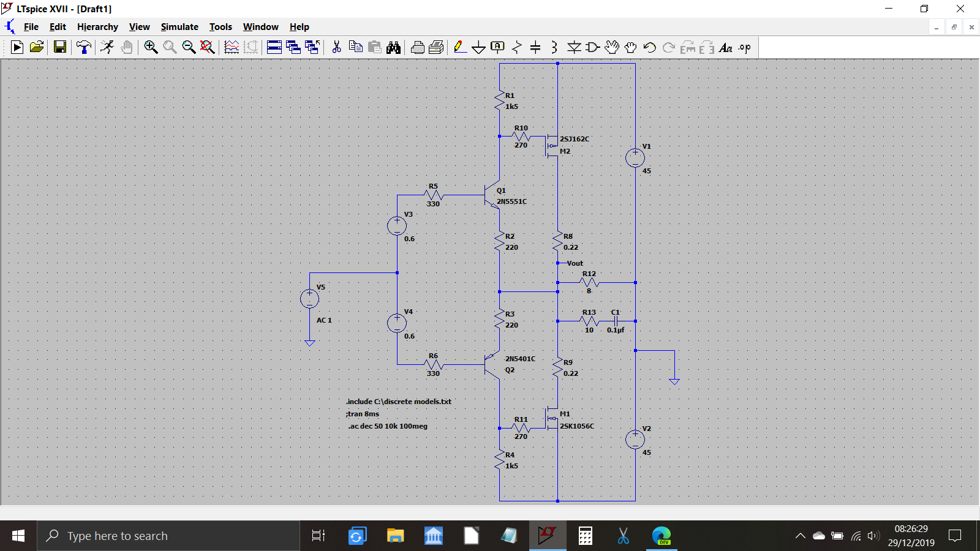
Task: Select the Cut scissors tool
Action: (336, 47)
